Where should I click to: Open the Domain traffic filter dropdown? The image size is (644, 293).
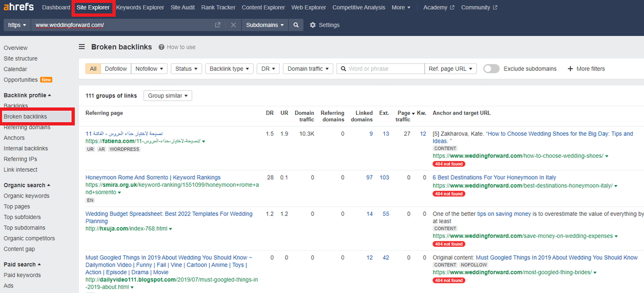(308, 69)
